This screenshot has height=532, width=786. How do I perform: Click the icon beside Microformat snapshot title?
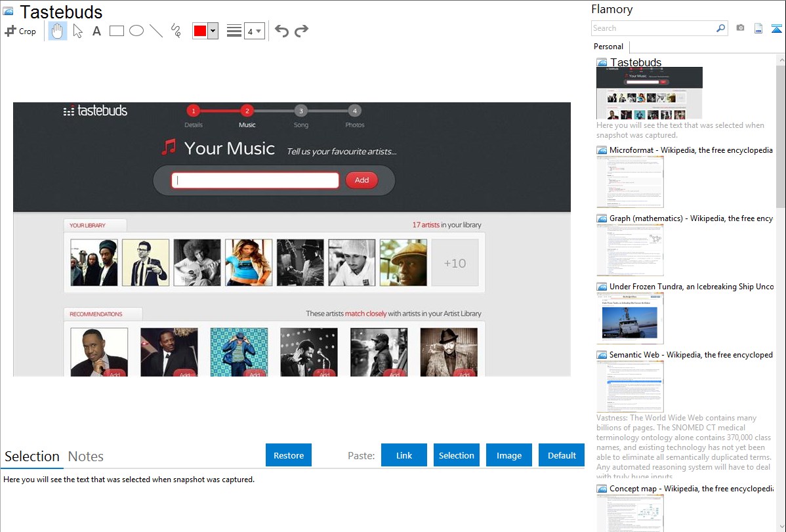point(602,150)
